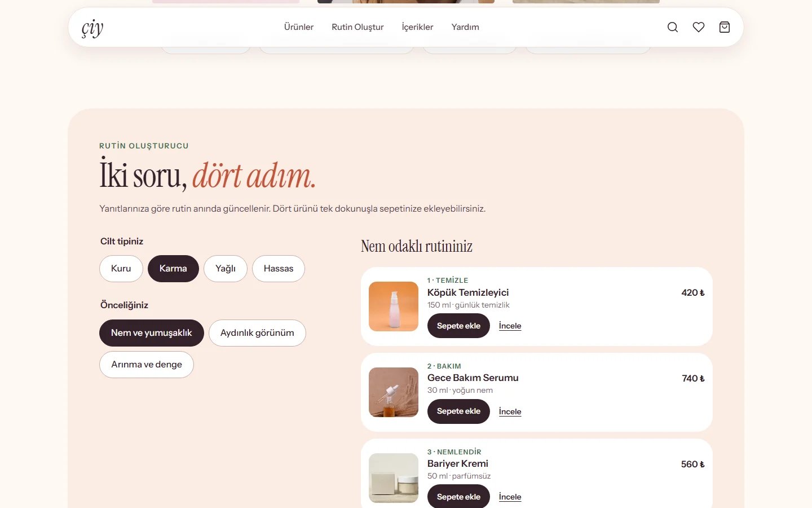Open the Ürünler menu
The width and height of the screenshot is (812, 508).
pyautogui.click(x=299, y=27)
